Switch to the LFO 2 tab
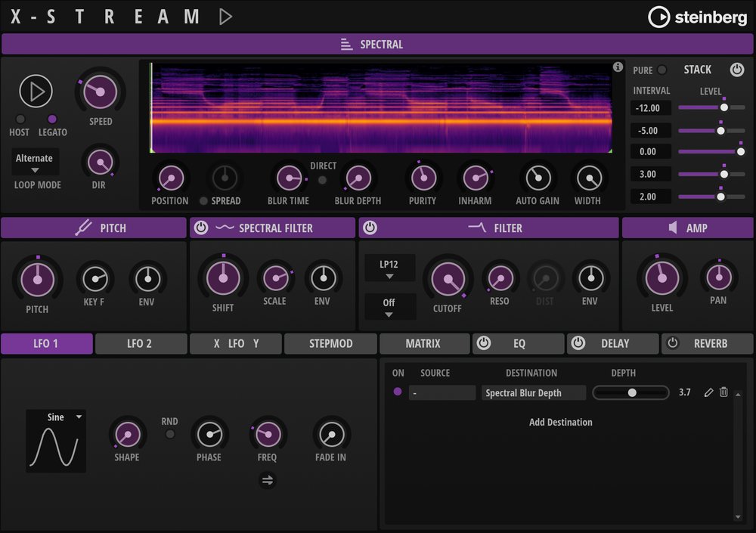Viewport: 756px width, 533px height. coord(140,343)
